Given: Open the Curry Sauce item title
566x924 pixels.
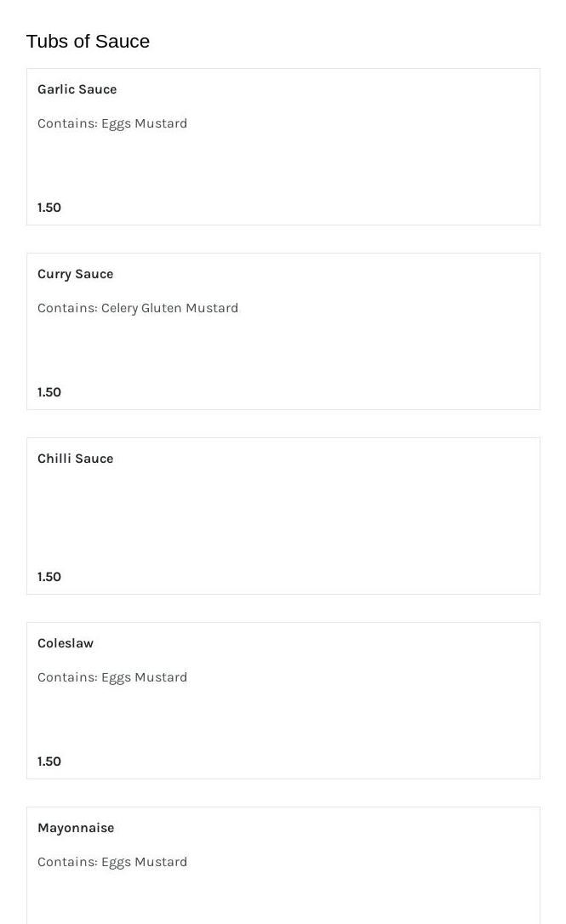Looking at the screenshot, I should (x=75, y=274).
